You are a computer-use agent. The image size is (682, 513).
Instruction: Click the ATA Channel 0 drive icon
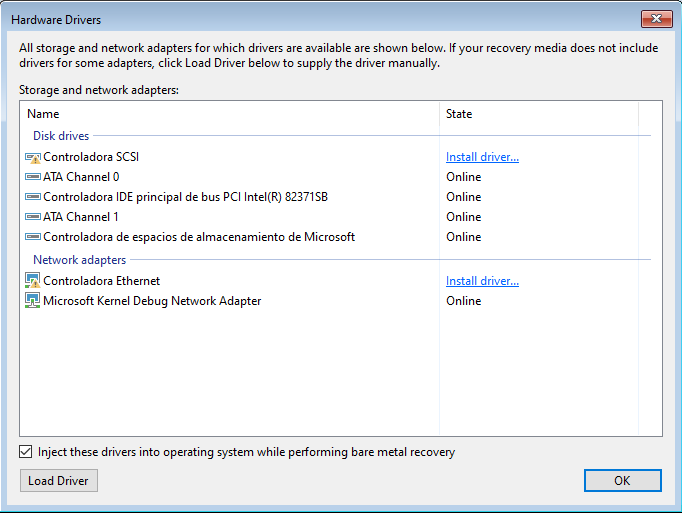point(33,177)
